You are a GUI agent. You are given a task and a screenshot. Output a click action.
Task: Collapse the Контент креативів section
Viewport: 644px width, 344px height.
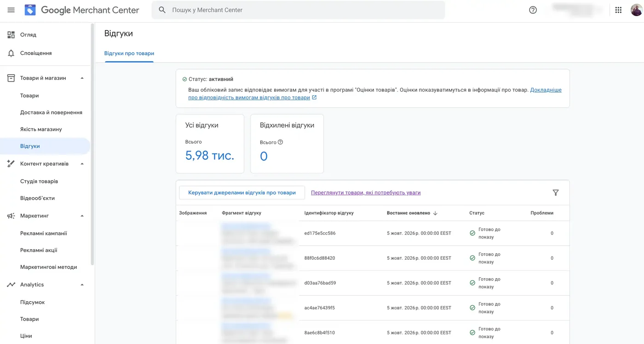[x=82, y=163]
